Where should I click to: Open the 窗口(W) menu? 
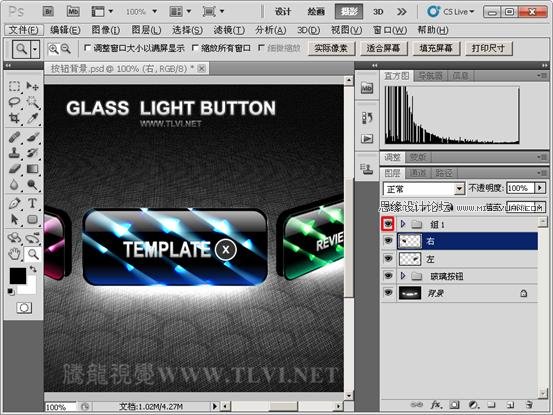click(390, 30)
